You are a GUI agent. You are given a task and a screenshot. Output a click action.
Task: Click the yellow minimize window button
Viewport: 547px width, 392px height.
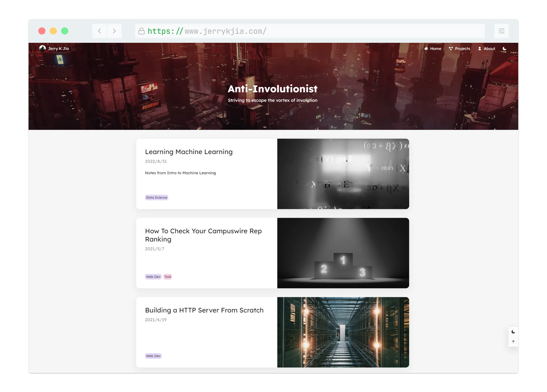(53, 31)
